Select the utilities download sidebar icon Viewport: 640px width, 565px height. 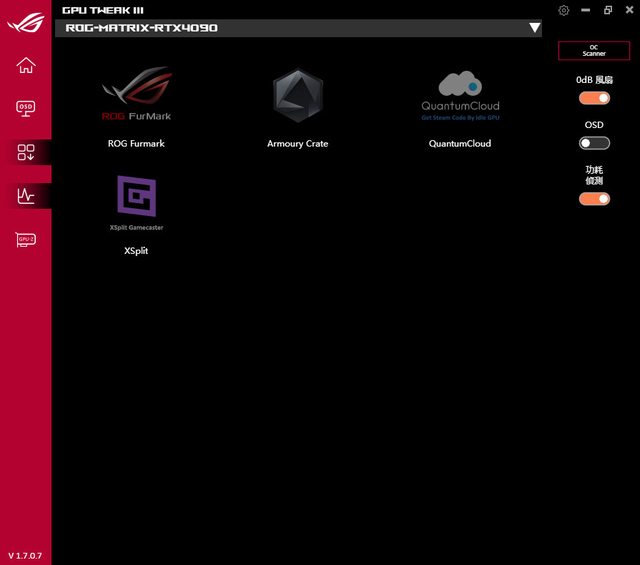[26, 152]
